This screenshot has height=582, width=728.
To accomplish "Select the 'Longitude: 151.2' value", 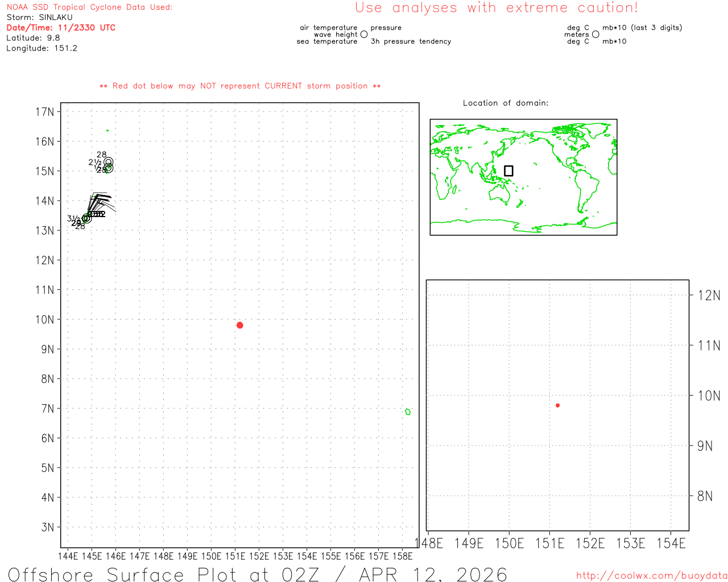I will (x=42, y=48).
